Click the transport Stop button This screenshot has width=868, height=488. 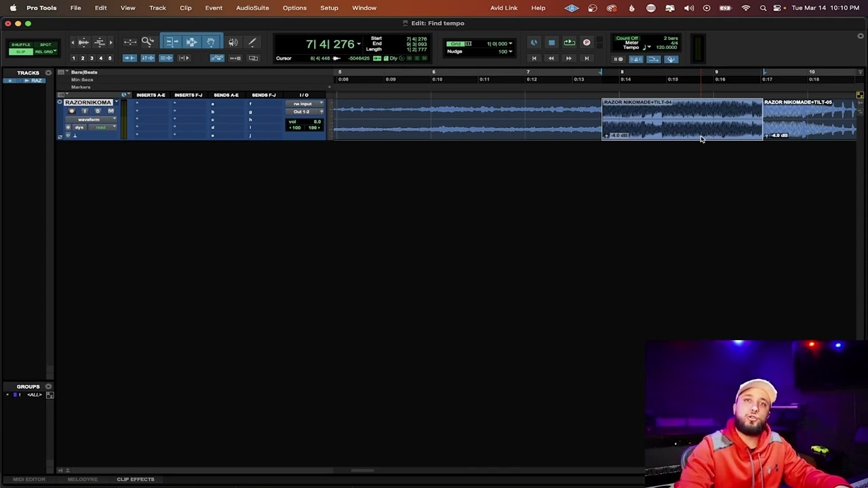[551, 43]
